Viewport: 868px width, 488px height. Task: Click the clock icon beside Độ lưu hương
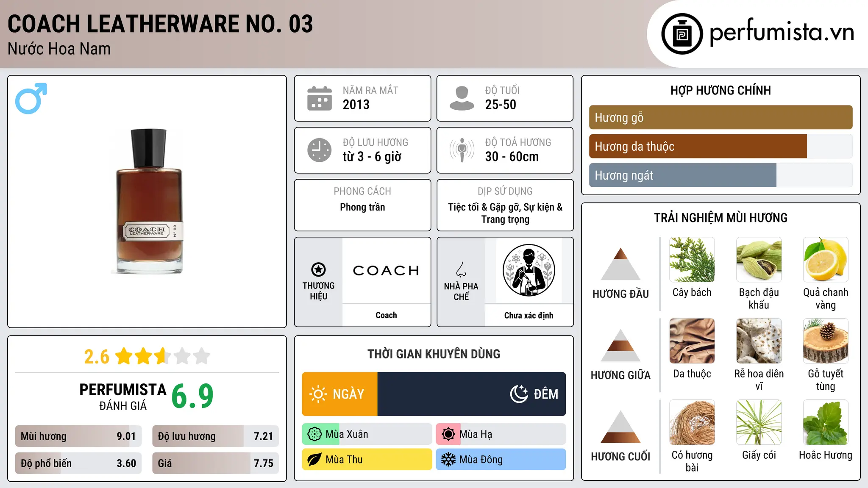[x=320, y=150]
